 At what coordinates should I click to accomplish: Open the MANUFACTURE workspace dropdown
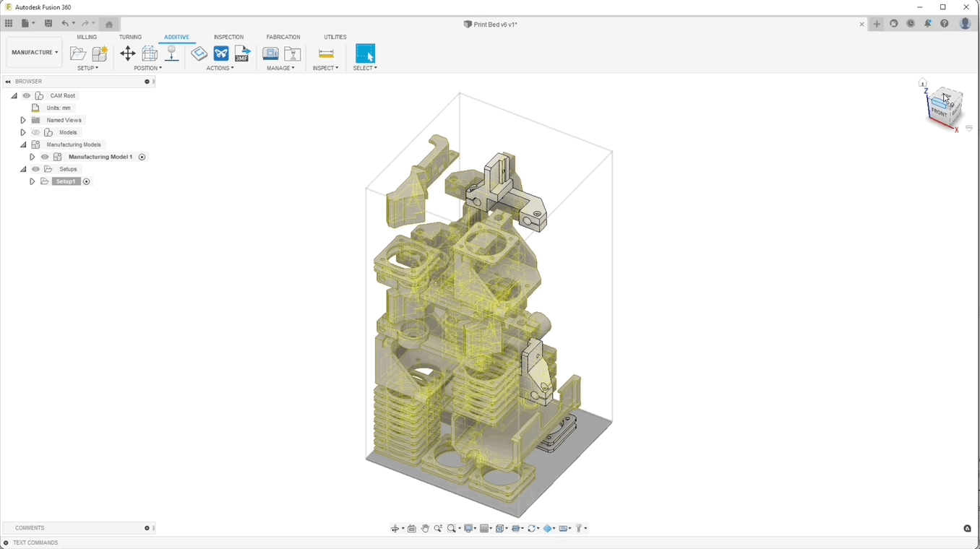click(x=35, y=53)
